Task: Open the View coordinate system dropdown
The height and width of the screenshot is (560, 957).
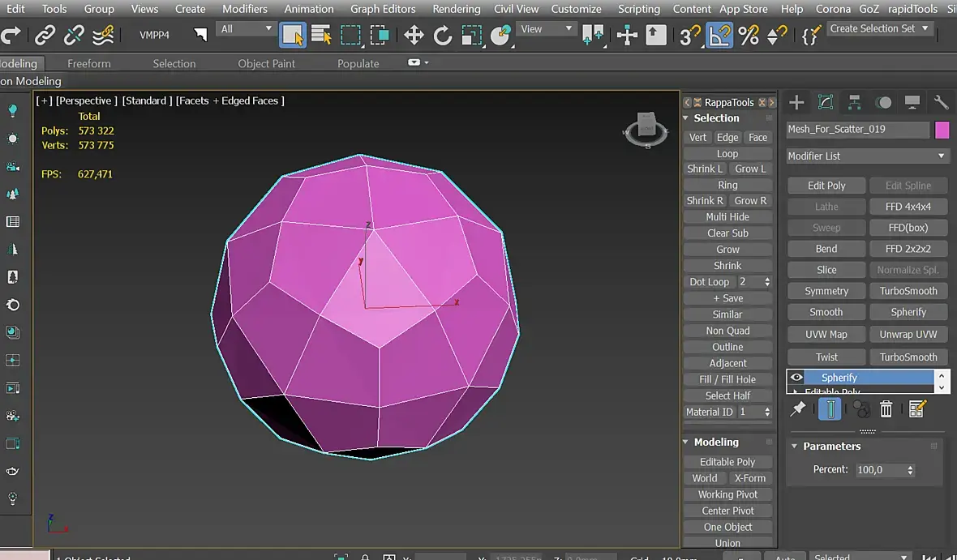Action: pyautogui.click(x=547, y=29)
